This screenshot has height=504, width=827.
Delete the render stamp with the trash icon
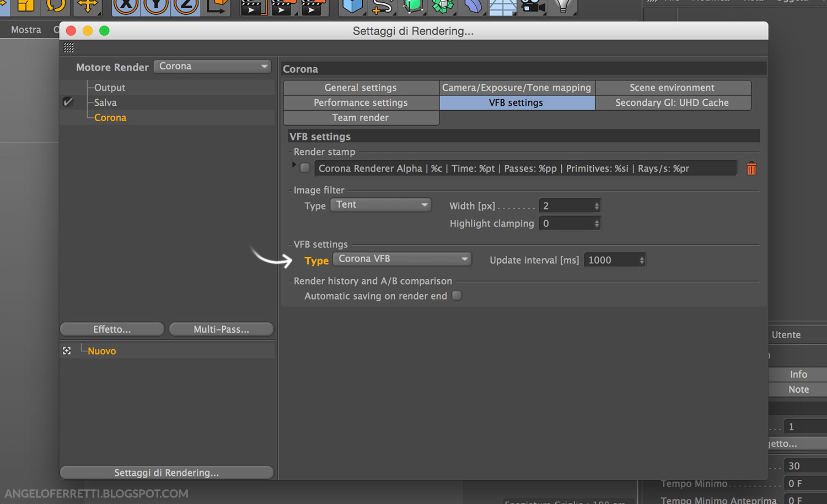point(751,169)
